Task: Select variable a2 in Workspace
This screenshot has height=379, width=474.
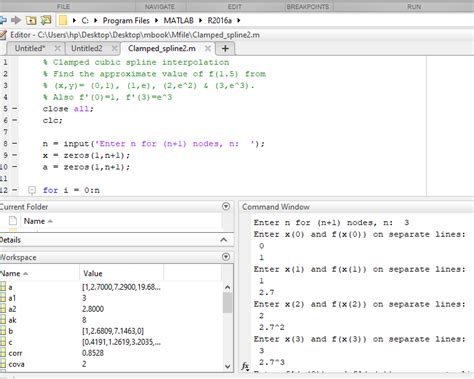Action: tap(12, 309)
